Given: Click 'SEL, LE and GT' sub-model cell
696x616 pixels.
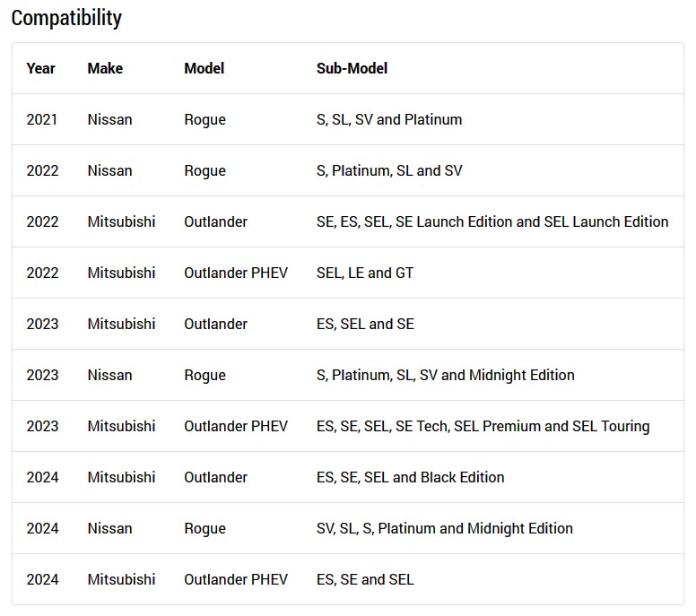Looking at the screenshot, I should pos(365,273).
